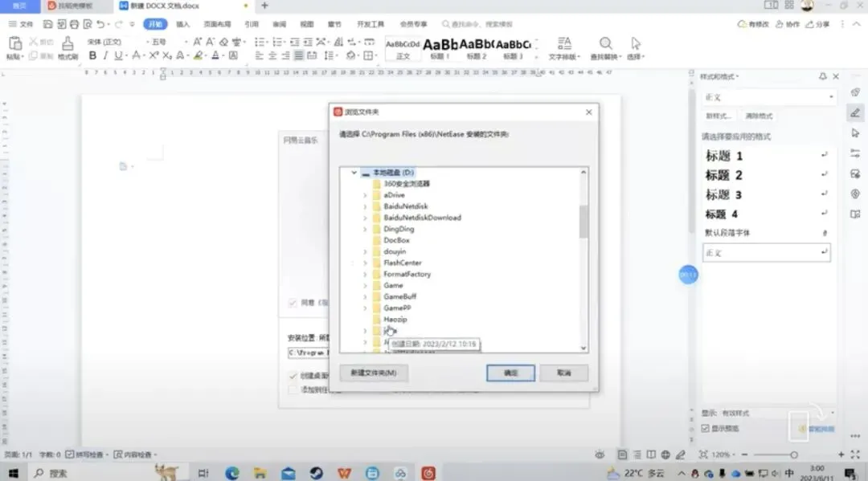Viewport: 868px width, 481px height.
Task: Click the install path input field
Action: click(309, 353)
